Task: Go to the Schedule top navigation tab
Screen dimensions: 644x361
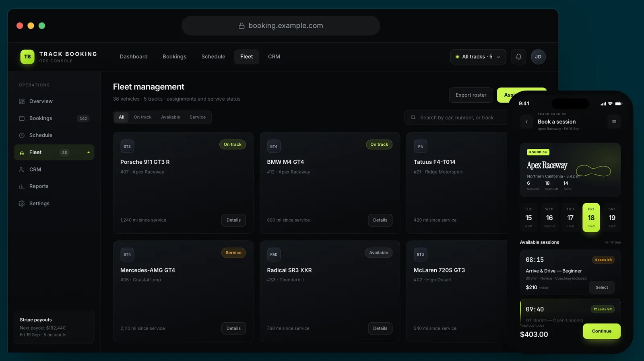Action: (213, 57)
